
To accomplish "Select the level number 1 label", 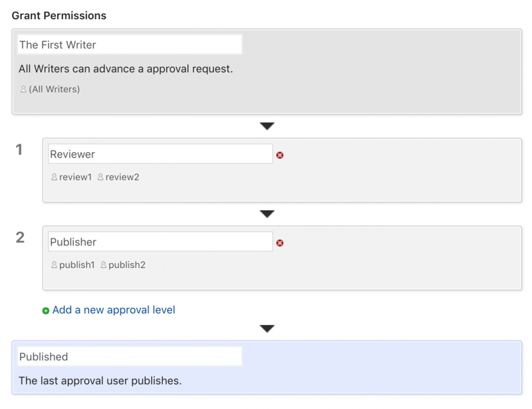I will pyautogui.click(x=19, y=150).
